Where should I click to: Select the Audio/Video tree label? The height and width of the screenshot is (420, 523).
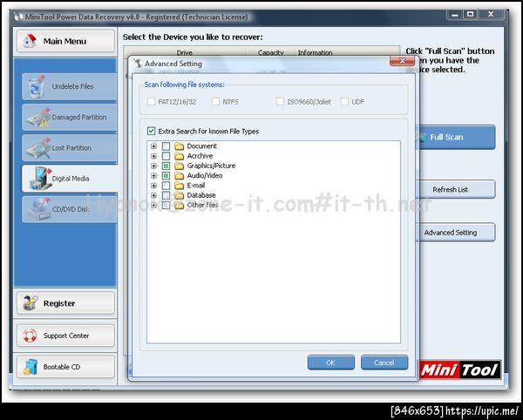205,175
